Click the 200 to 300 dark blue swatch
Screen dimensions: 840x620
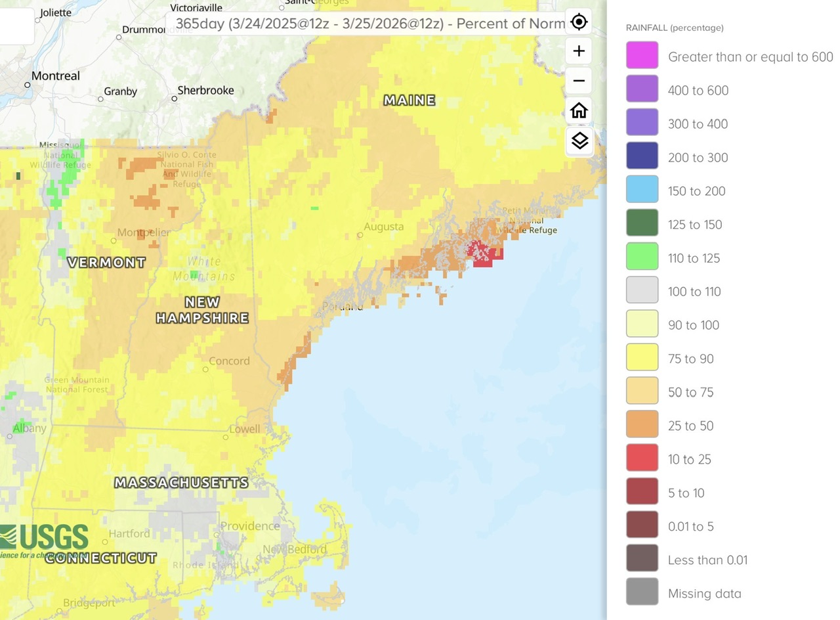(642, 158)
